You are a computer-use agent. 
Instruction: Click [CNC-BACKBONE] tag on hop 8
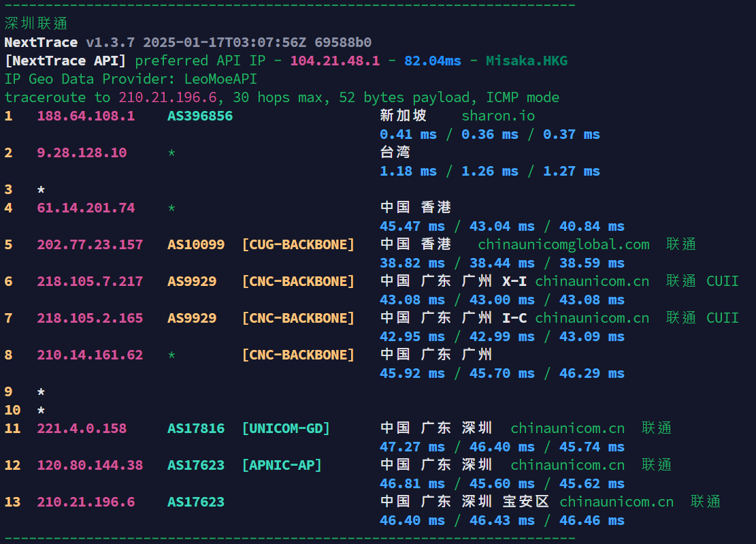(x=299, y=355)
